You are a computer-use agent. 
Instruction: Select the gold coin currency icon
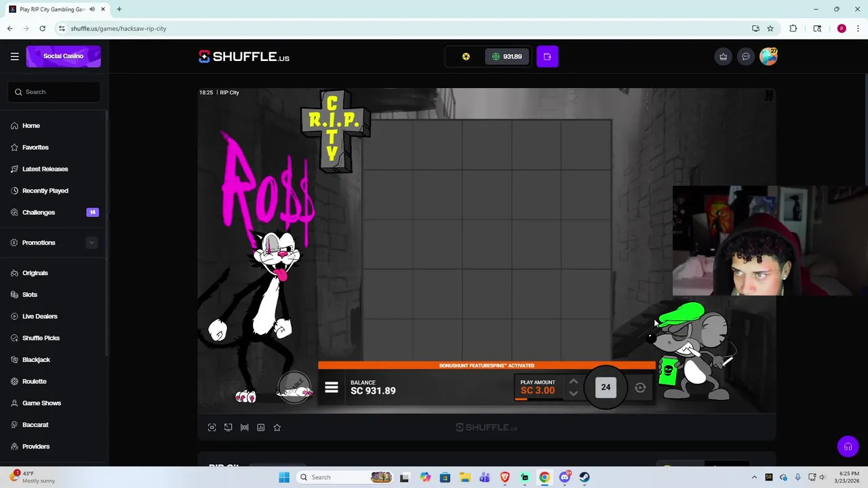click(466, 56)
